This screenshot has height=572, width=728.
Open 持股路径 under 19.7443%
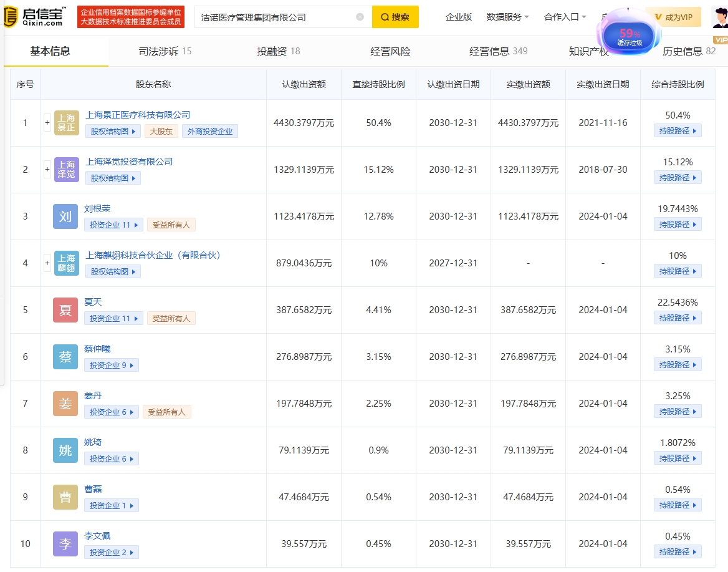tap(678, 225)
